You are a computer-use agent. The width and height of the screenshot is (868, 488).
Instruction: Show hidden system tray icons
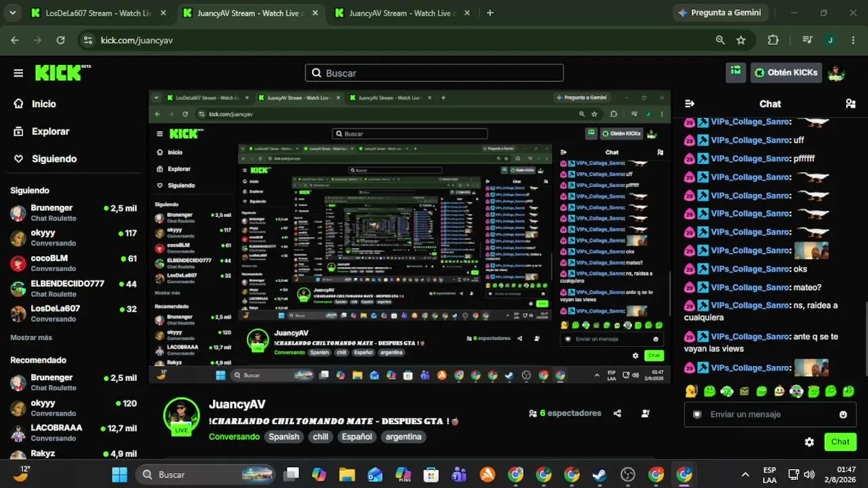(745, 474)
